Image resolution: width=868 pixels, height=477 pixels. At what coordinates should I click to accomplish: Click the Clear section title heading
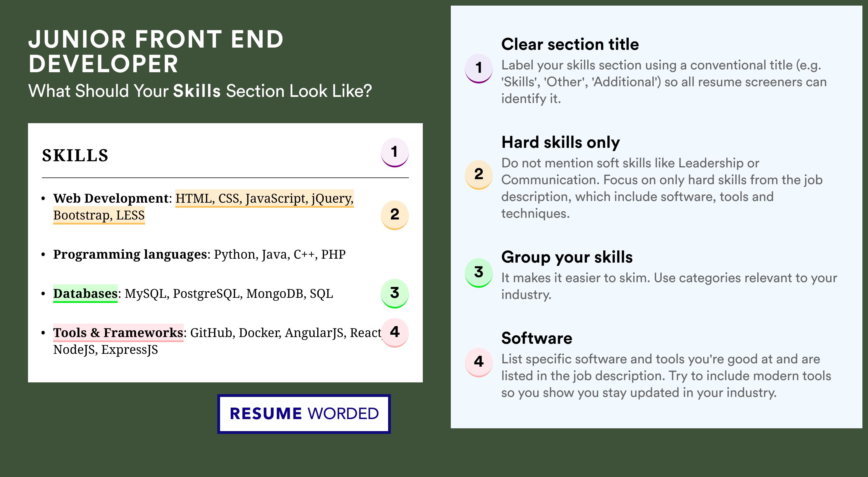570,44
